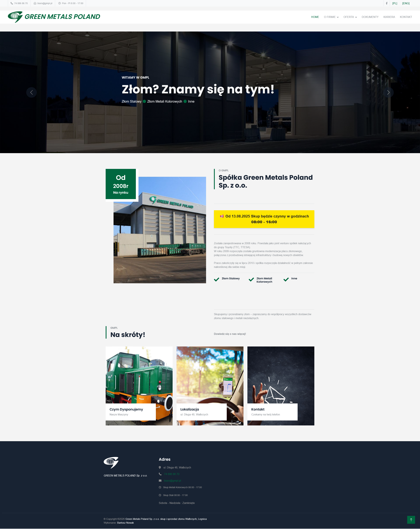Click the white footer logo emblem
Viewport: 420px width, 529px height.
tap(111, 463)
